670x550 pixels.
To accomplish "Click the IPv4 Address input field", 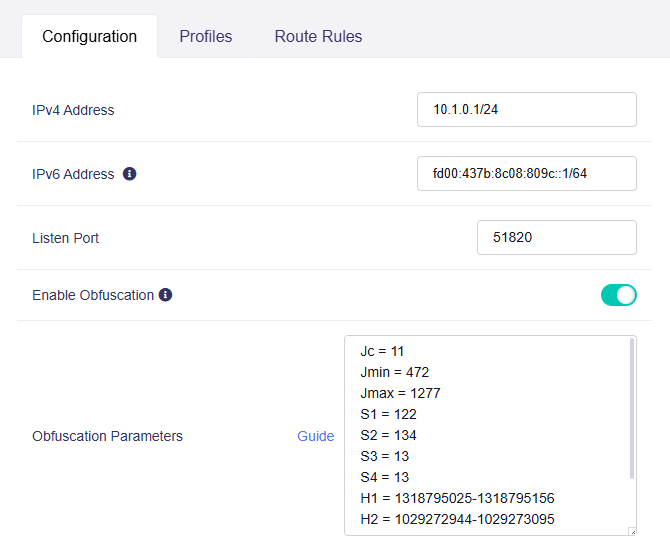I will [527, 109].
